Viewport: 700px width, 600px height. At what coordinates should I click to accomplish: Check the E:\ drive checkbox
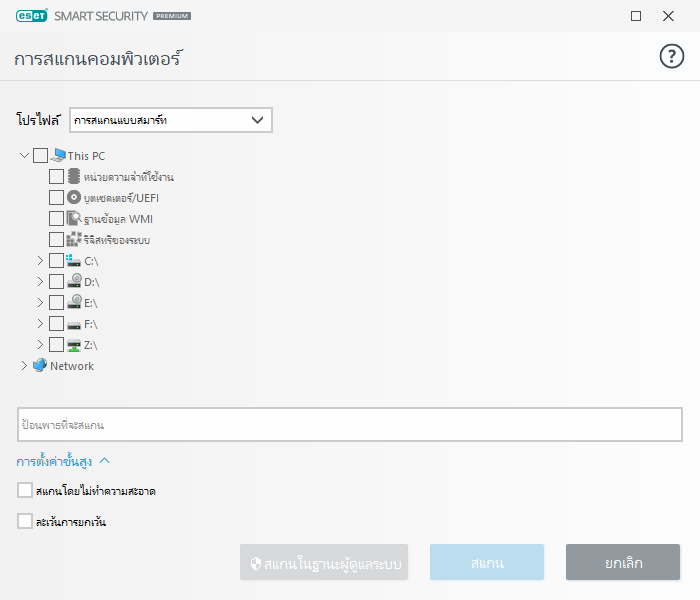click(56, 302)
